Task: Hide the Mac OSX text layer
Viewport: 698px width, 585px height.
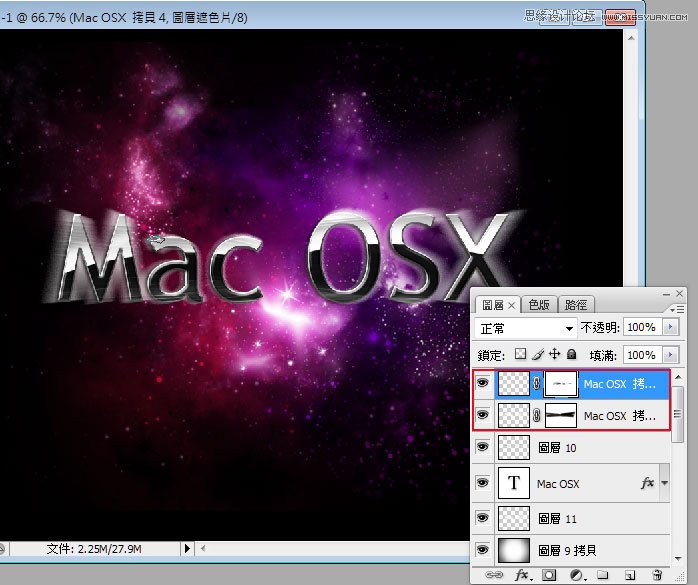Action: click(x=483, y=483)
